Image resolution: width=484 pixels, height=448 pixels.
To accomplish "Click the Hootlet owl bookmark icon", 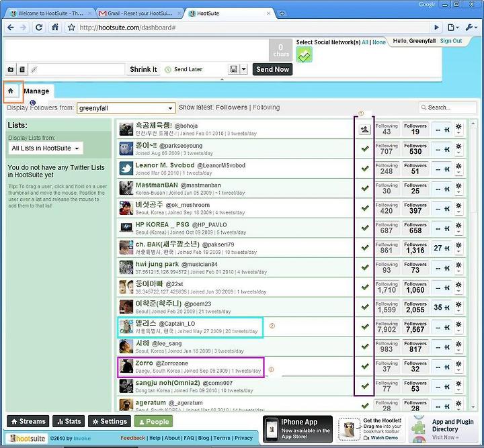I will click(x=349, y=429).
